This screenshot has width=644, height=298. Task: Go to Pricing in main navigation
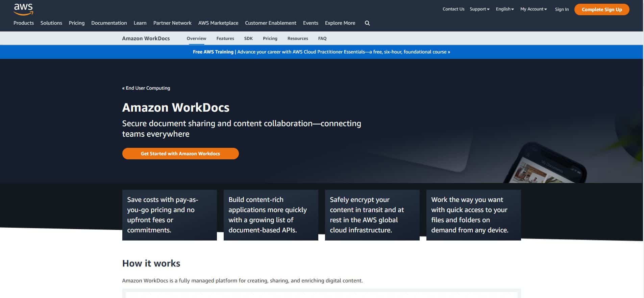77,23
